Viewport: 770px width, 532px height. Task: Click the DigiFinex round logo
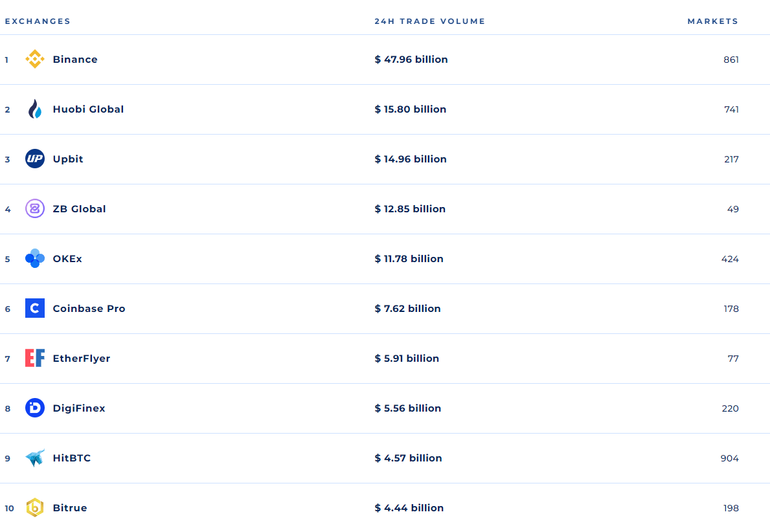(x=35, y=408)
